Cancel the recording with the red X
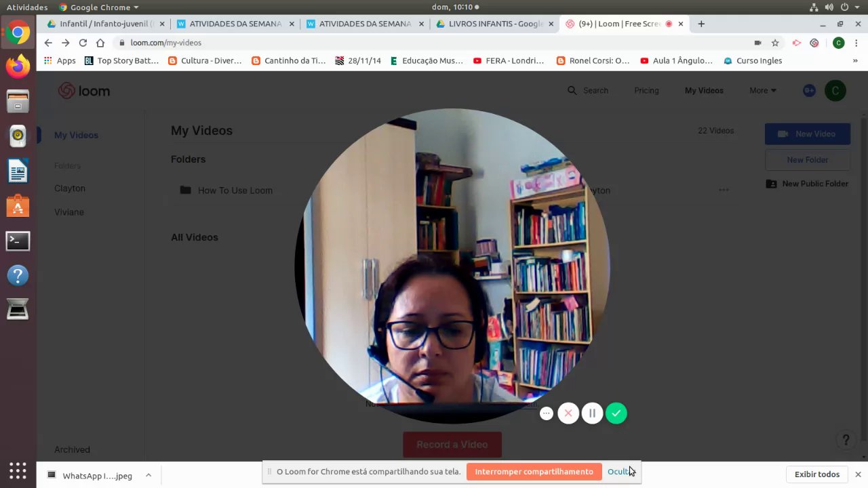 click(x=568, y=413)
